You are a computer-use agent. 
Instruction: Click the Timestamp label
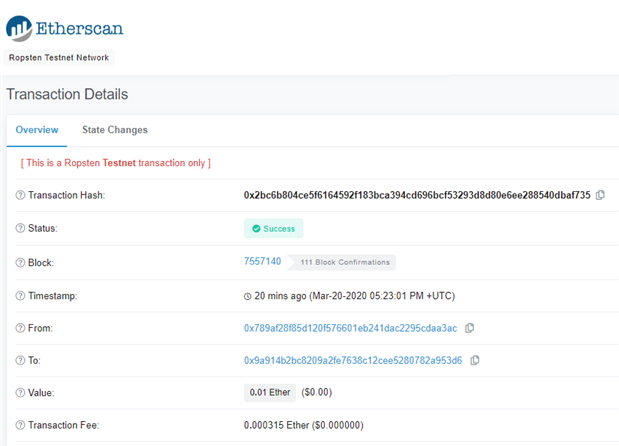[53, 296]
